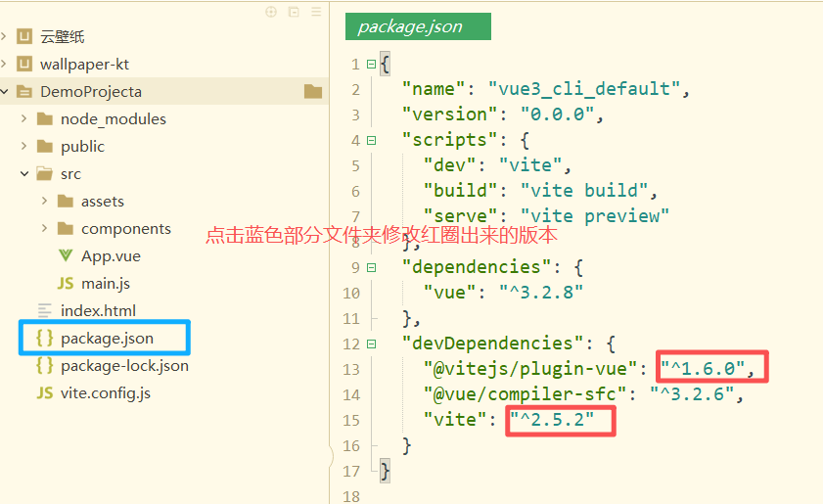823x504 pixels.
Task: Collapse the code fold at line 1
Action: tap(372, 64)
